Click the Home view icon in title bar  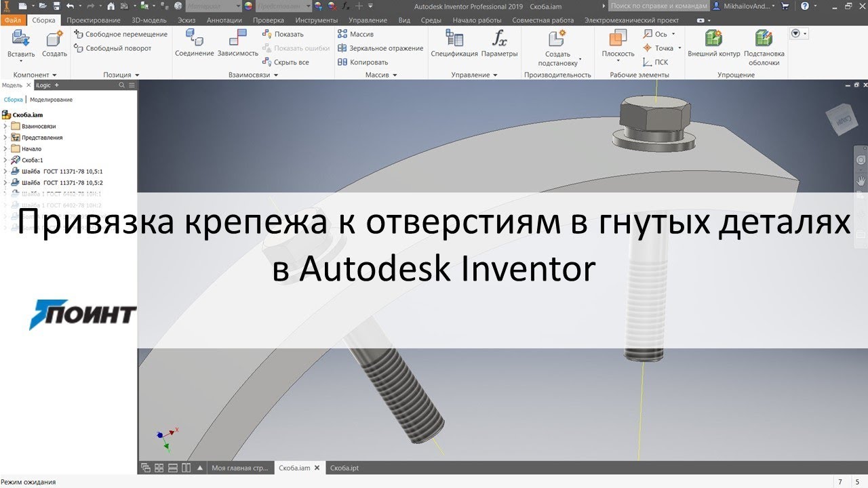click(x=111, y=5)
